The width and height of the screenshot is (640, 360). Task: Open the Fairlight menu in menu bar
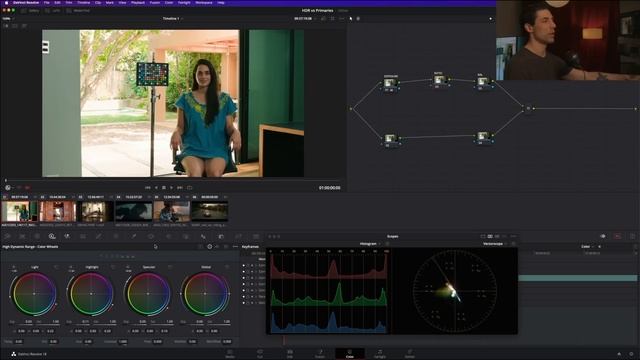click(184, 2)
